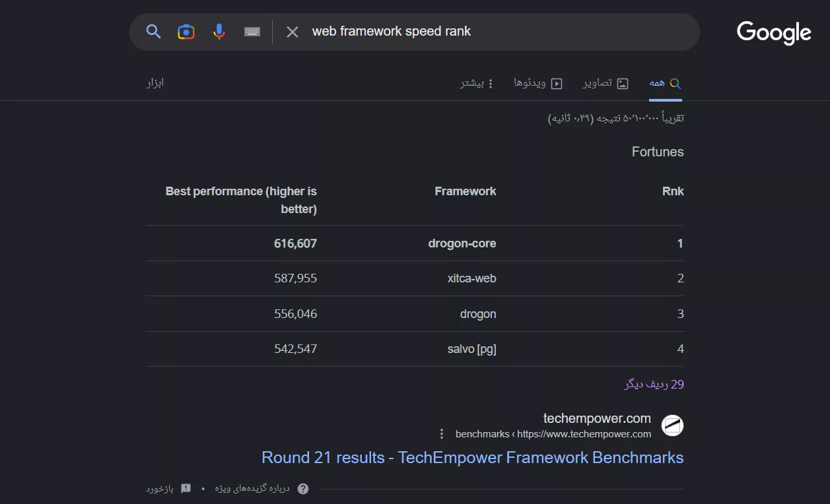Screen dimensions: 830x504
Task: Open Round 21 results TechEmpower link
Action: point(473,458)
